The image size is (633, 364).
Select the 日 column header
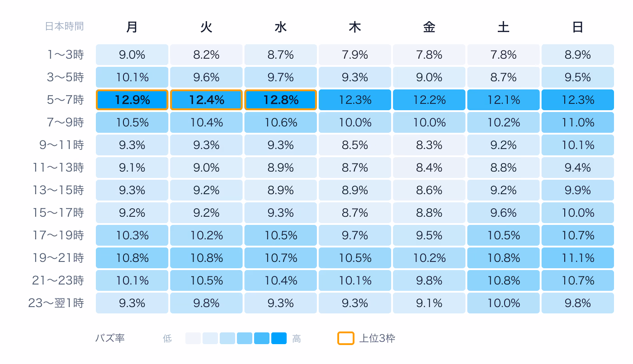coord(578,28)
